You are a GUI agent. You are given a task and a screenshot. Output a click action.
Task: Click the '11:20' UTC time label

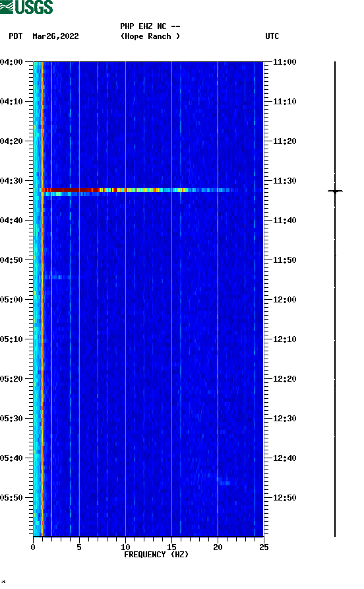[x=285, y=141]
